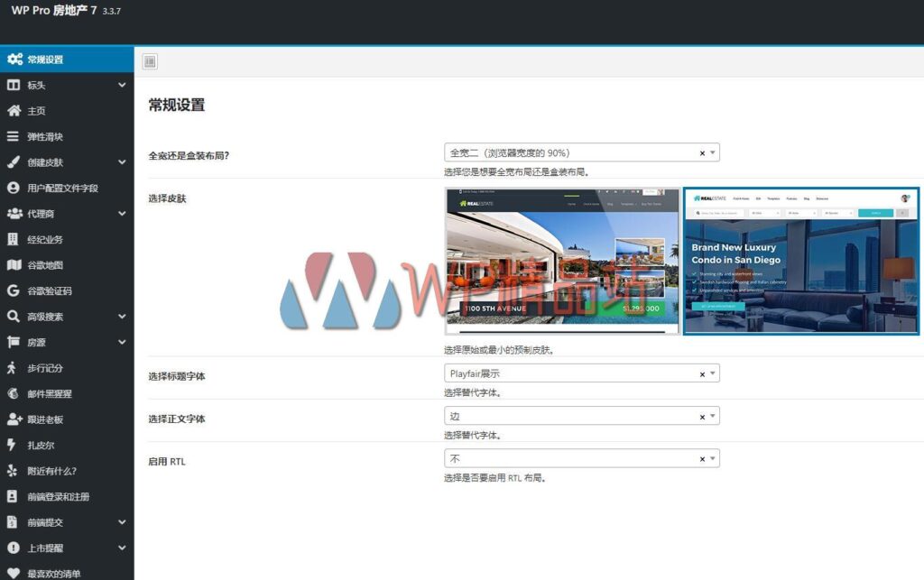This screenshot has width=924, height=580.
Task: Open the 步行记分 Walk Score icon
Action: coord(15,368)
